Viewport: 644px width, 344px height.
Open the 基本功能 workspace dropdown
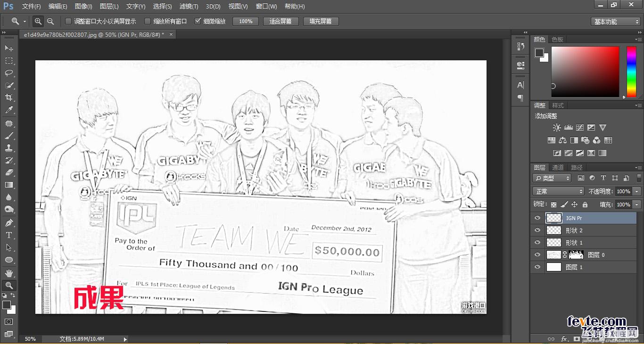coord(615,22)
